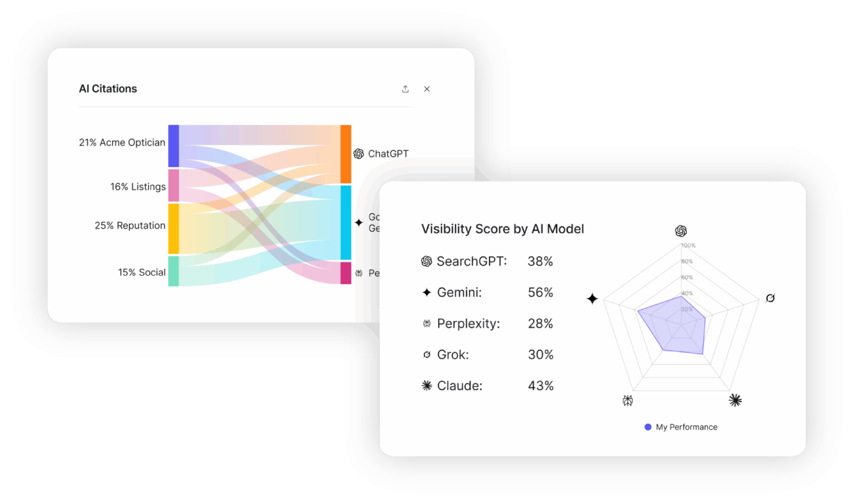
Task: Click the share/export icon on AI Citations
Action: 405,89
